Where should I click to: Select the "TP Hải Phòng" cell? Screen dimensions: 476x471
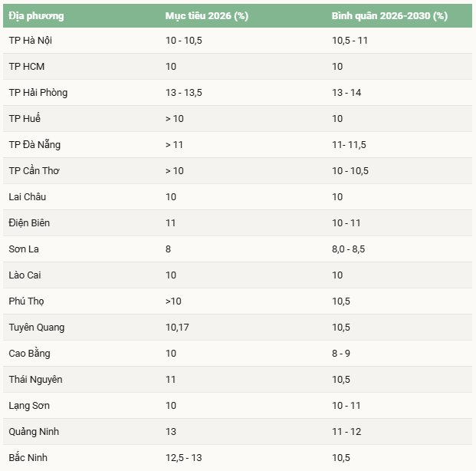38,93
